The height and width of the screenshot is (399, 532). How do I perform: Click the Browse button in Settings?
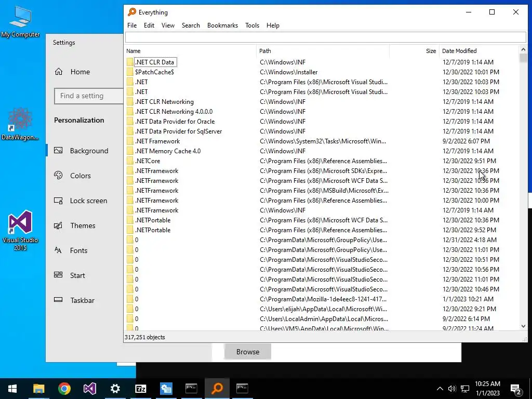(x=248, y=352)
